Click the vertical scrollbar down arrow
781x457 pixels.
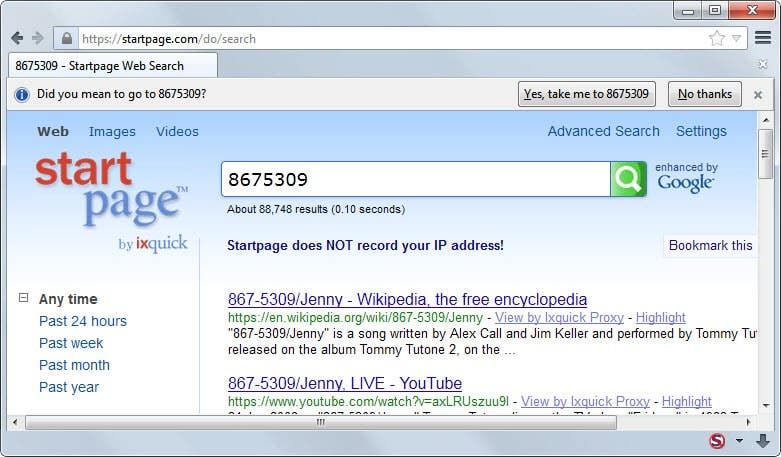tap(766, 406)
